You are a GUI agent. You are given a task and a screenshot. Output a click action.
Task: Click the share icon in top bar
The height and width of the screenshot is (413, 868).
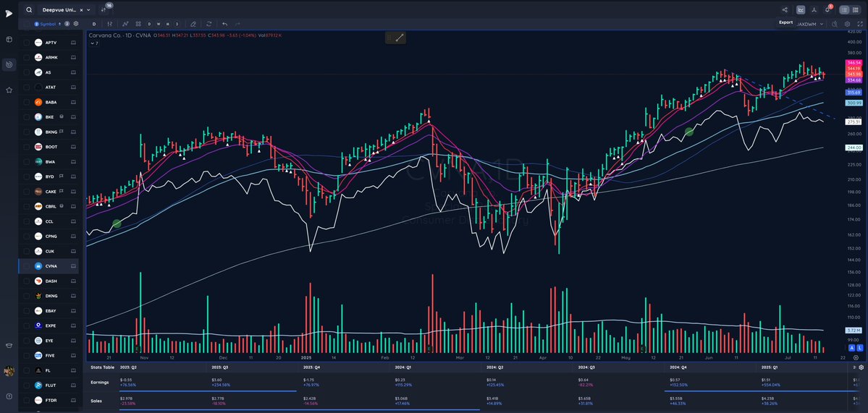pos(785,9)
